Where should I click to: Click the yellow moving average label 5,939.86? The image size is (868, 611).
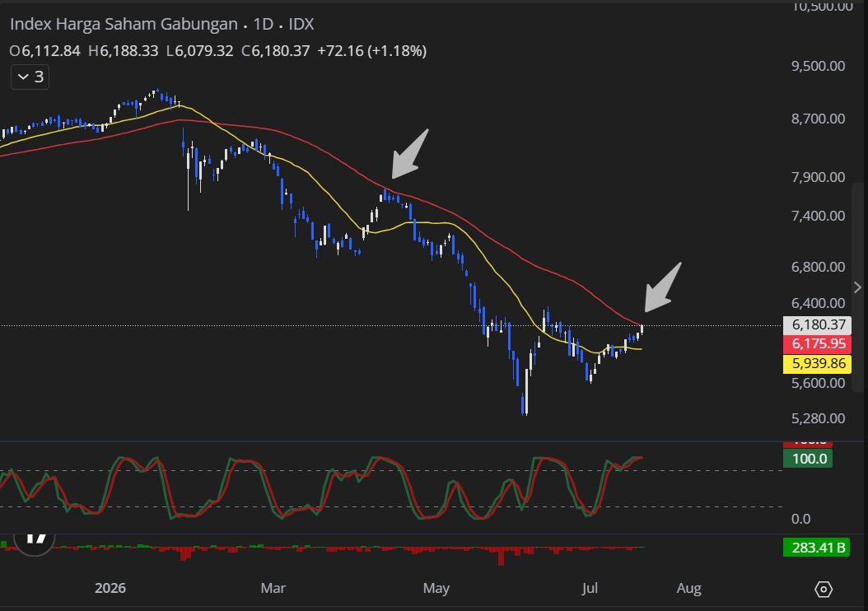[818, 364]
